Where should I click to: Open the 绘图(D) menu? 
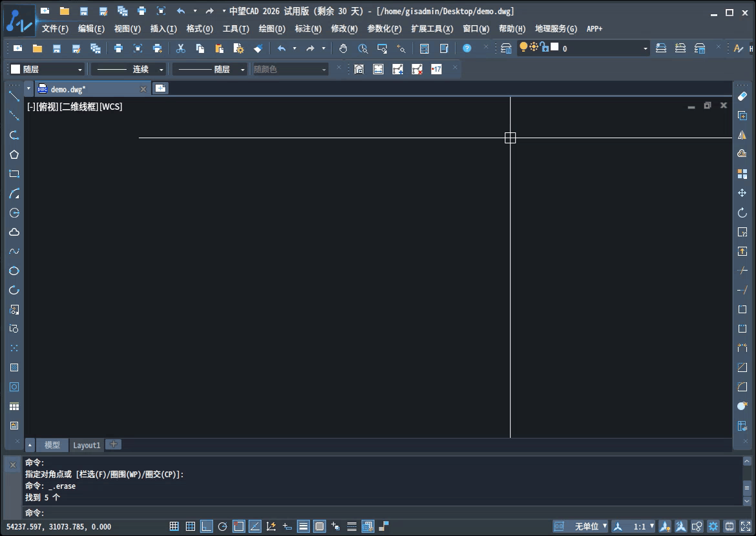tap(272, 29)
